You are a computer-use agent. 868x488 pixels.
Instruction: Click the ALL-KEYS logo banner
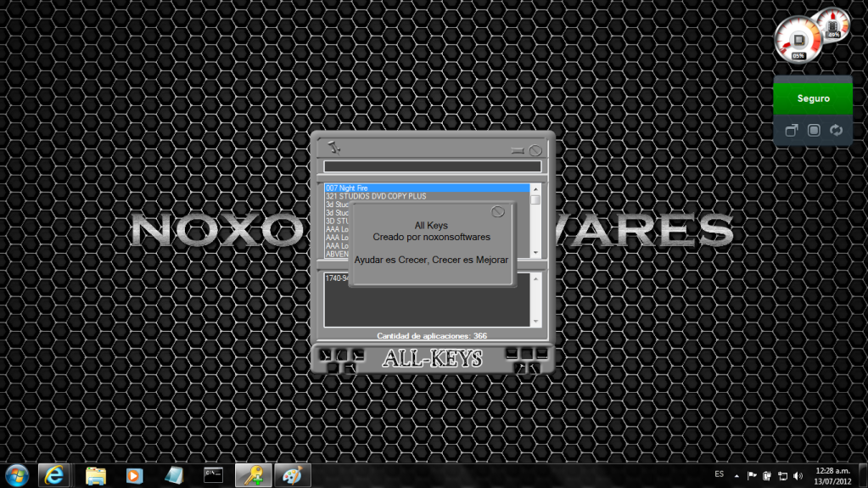click(433, 358)
